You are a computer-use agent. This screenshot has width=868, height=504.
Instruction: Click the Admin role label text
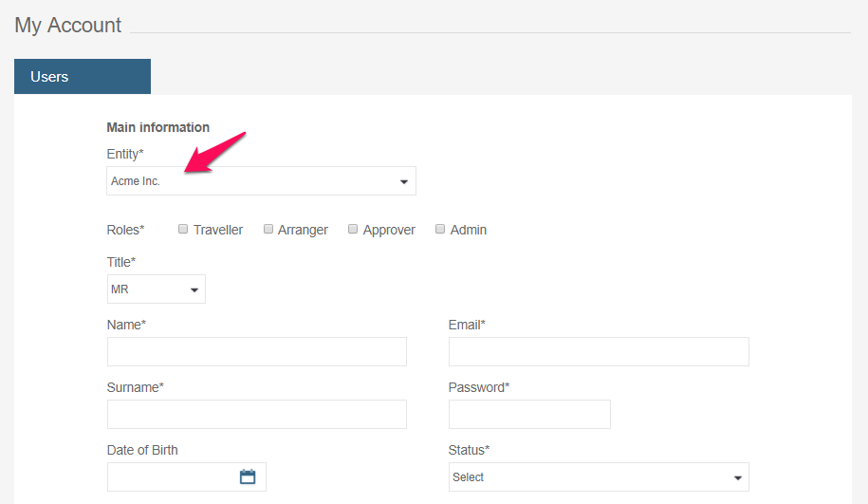pos(469,230)
